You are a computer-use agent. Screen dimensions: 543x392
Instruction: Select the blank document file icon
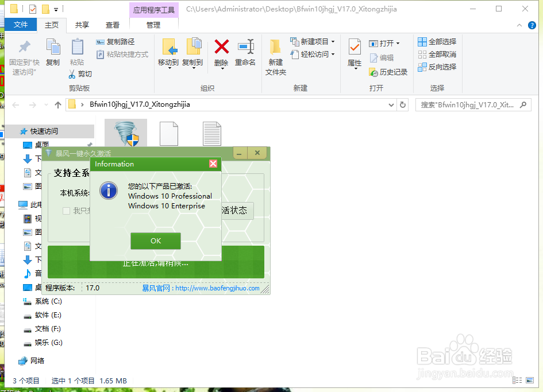click(x=169, y=133)
